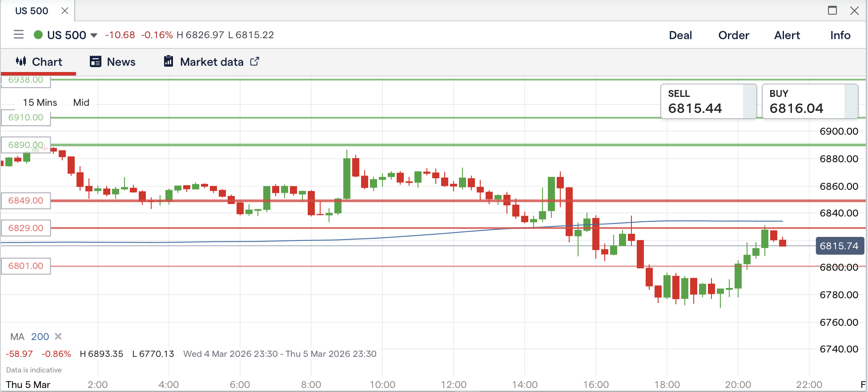Change the 15 Mins timeframe selector
This screenshot has height=392, width=868.
click(x=40, y=102)
